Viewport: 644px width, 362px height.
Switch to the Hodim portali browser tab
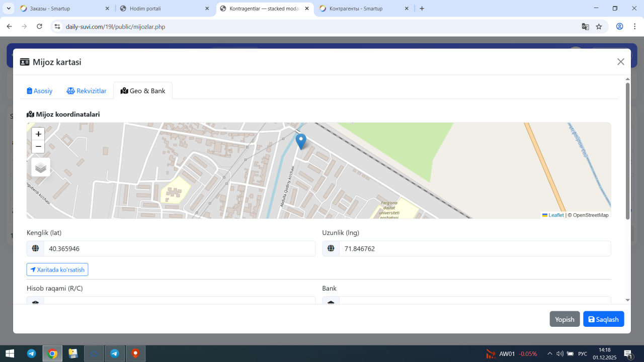164,9
